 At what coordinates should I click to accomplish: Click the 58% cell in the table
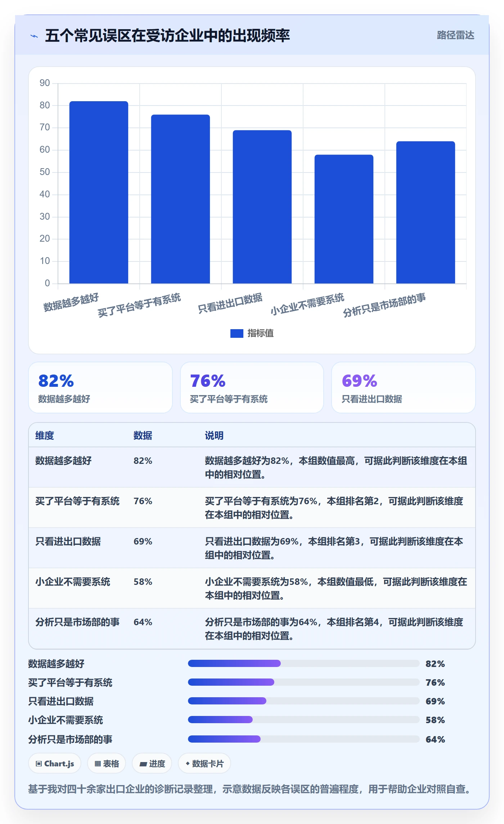point(143,582)
